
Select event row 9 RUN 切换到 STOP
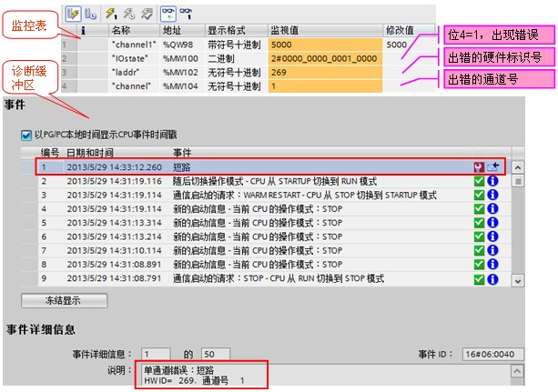coord(274,278)
